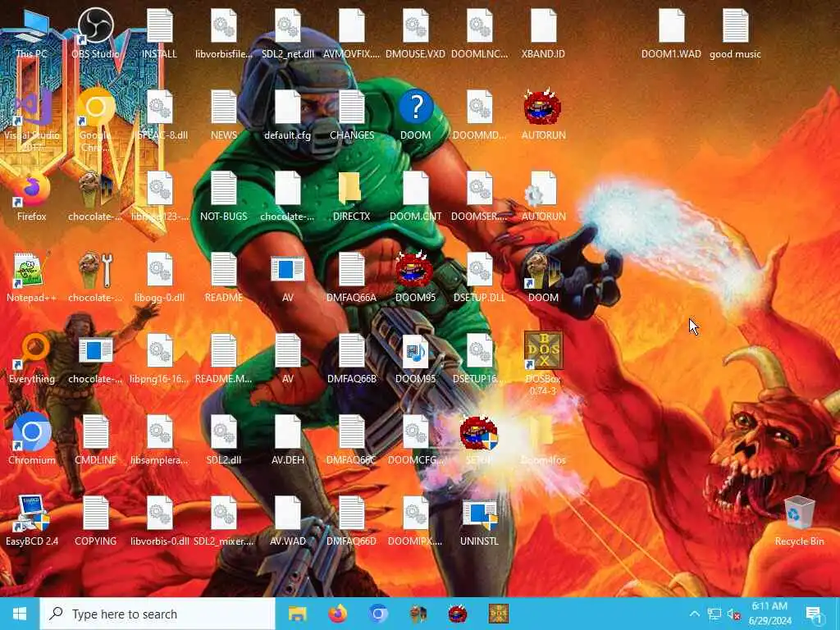
Task: Select the EasyBCD 2.4 shortcut
Action: pyautogui.click(x=32, y=521)
